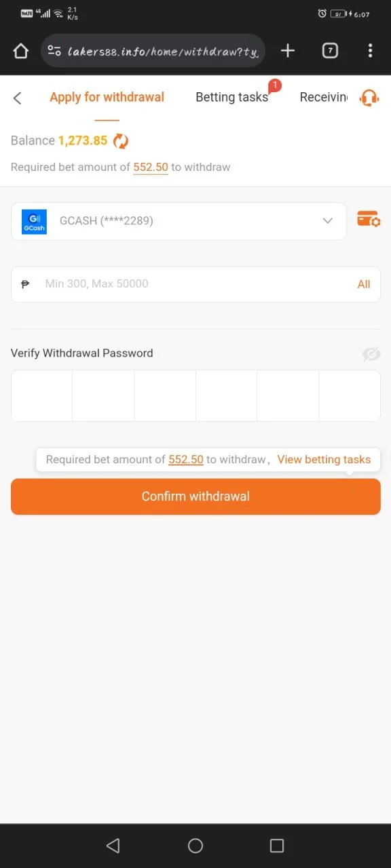Open the tab switcher showing 7
This screenshot has width=391, height=868.
click(330, 51)
